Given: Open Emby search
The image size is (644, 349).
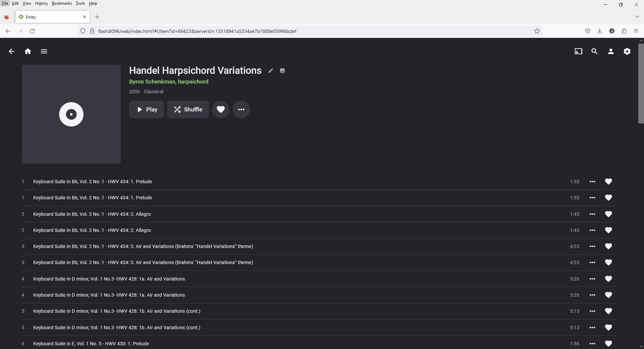Looking at the screenshot, I should (x=594, y=51).
